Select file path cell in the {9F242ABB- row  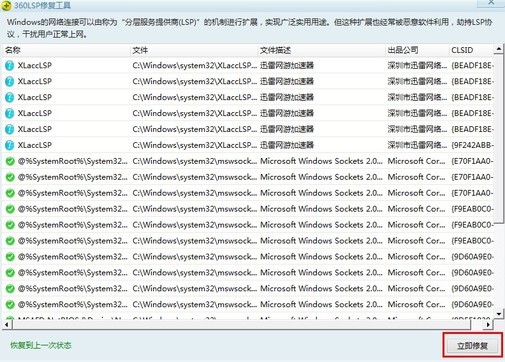[x=194, y=145]
